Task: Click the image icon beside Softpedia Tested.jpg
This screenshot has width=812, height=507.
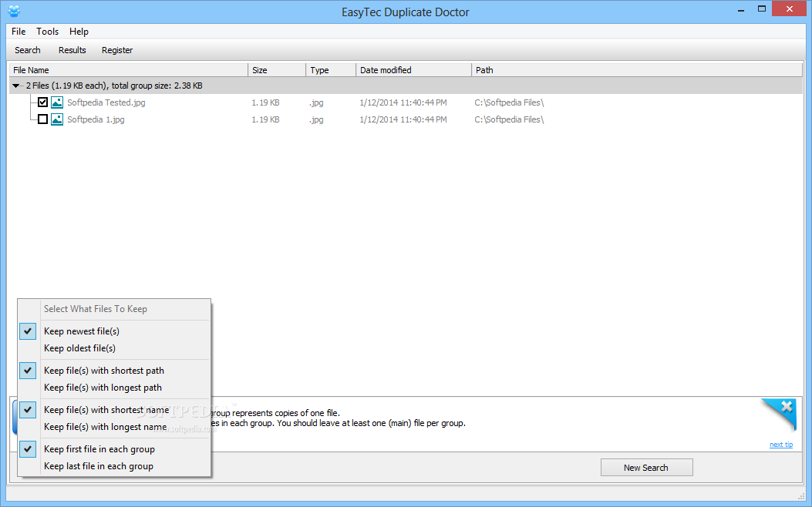Action: pyautogui.click(x=57, y=102)
